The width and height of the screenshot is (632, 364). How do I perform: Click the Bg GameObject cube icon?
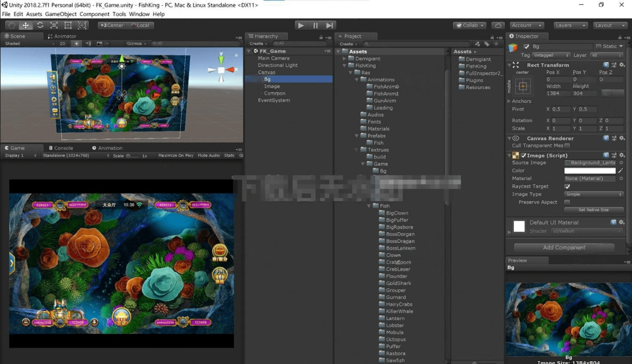pos(513,47)
